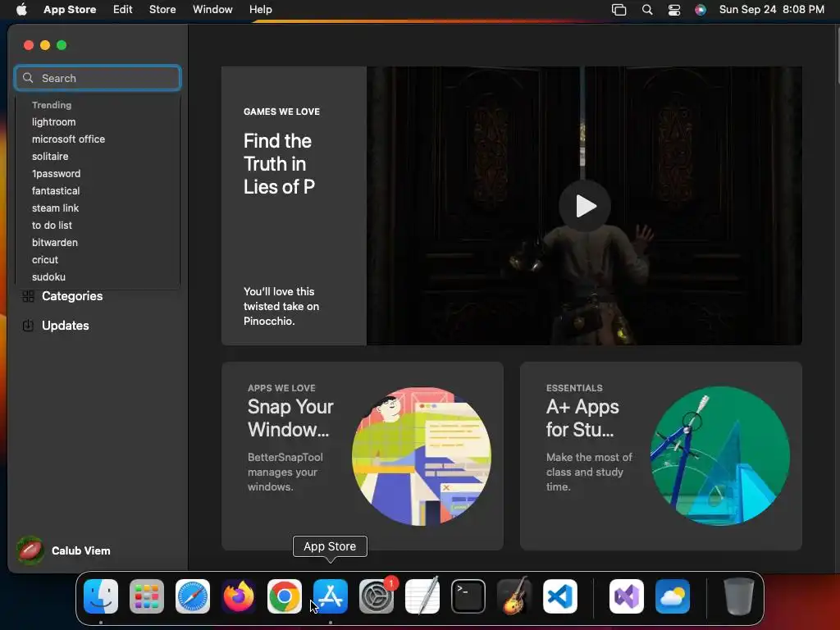The width and height of the screenshot is (840, 630).
Task: Open Control Center in menu bar
Action: pyautogui.click(x=674, y=10)
